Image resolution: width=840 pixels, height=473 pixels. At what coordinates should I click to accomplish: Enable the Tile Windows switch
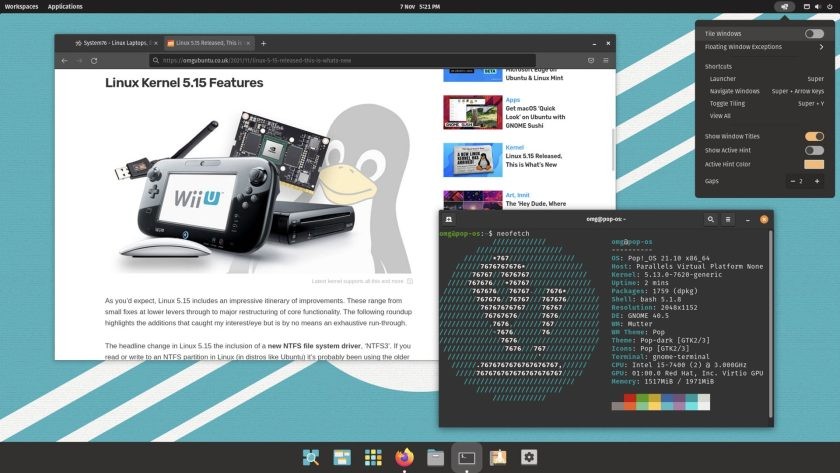[x=814, y=34]
